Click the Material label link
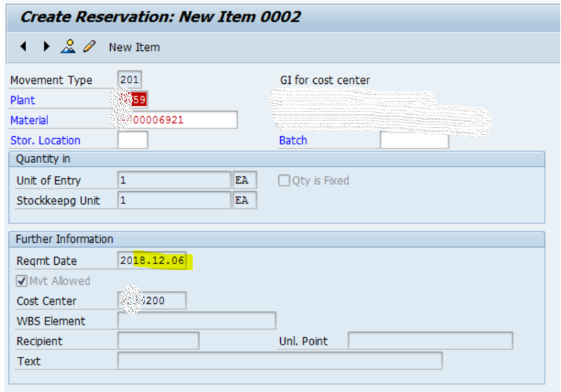The image size is (561, 392). point(30,120)
